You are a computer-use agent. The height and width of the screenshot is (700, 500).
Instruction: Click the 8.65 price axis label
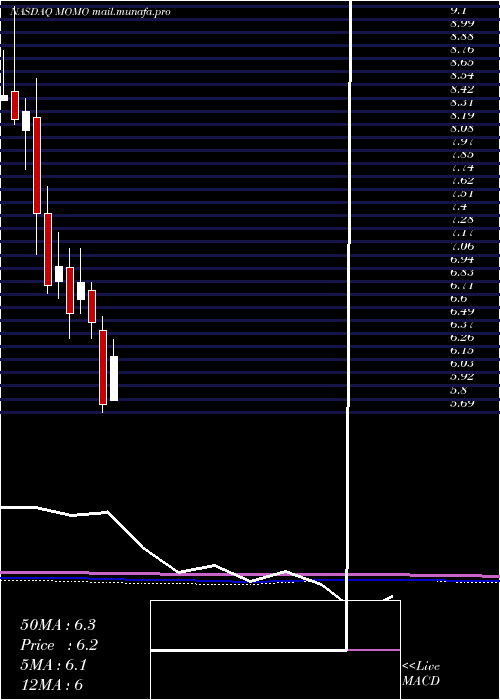pos(462,63)
